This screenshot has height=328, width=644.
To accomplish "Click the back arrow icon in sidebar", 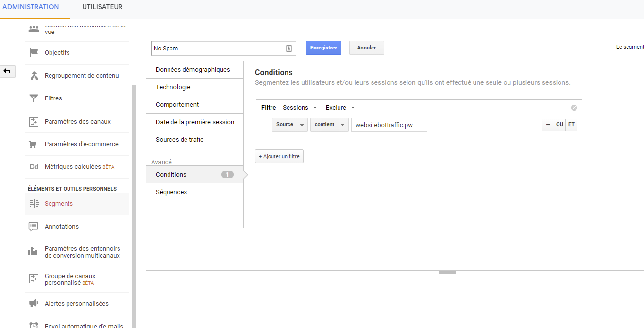I will [7, 71].
